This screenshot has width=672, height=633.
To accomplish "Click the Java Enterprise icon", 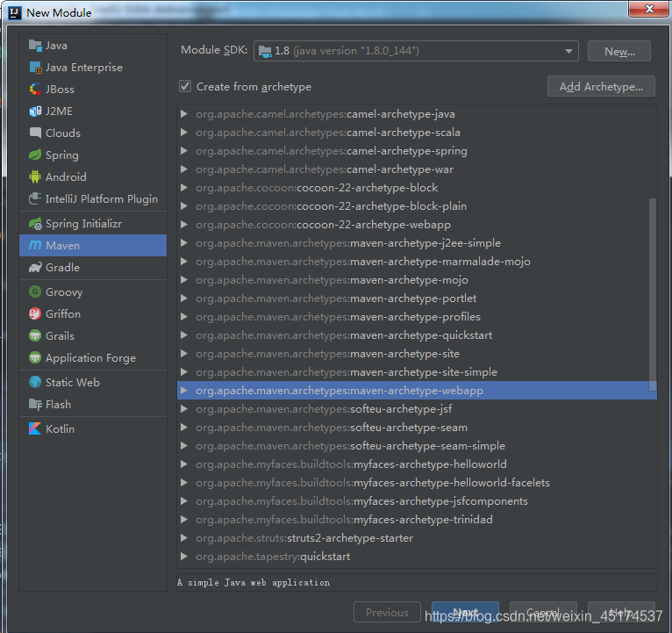I will (35, 68).
